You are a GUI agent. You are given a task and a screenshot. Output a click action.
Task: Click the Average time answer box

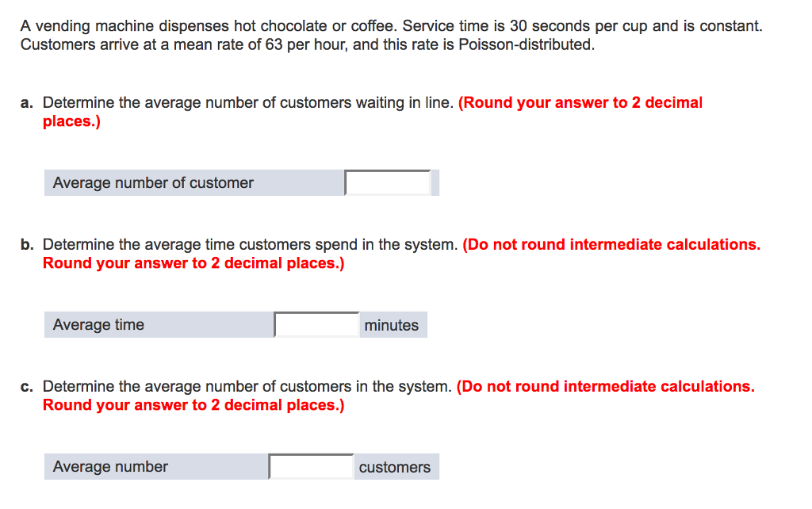click(x=317, y=325)
